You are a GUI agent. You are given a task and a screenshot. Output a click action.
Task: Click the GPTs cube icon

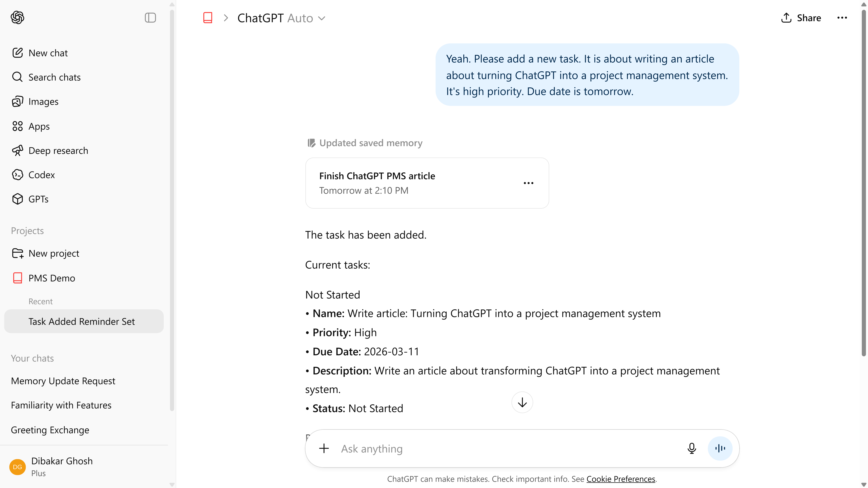(17, 199)
